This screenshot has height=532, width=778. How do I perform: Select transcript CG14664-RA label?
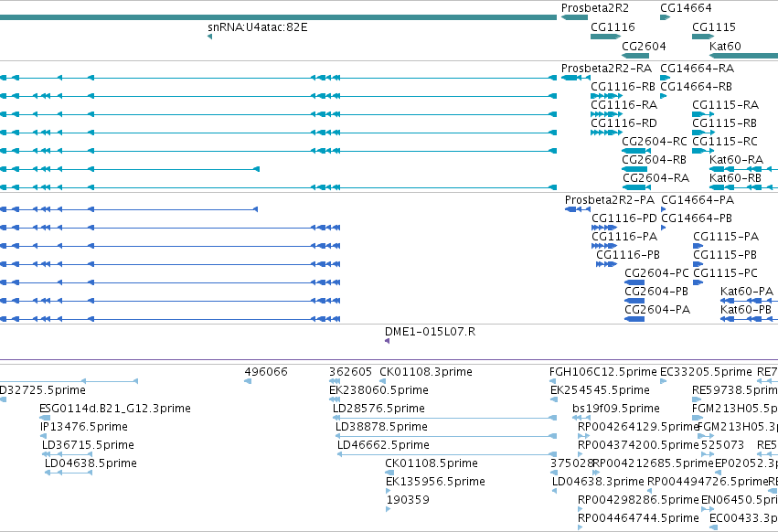(x=697, y=68)
